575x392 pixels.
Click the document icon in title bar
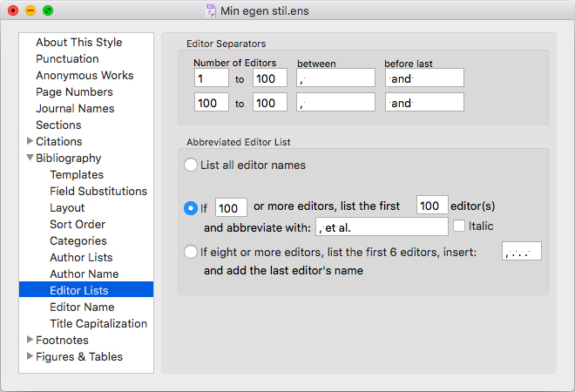[x=211, y=11]
